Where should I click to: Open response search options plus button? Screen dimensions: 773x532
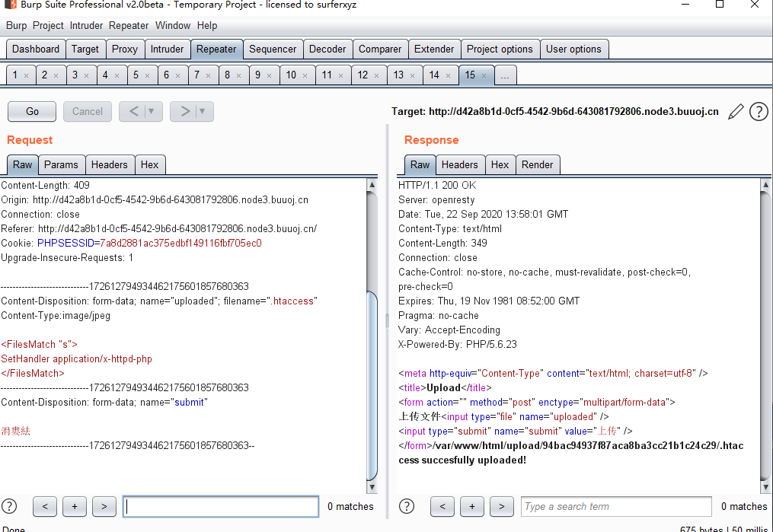click(471, 506)
